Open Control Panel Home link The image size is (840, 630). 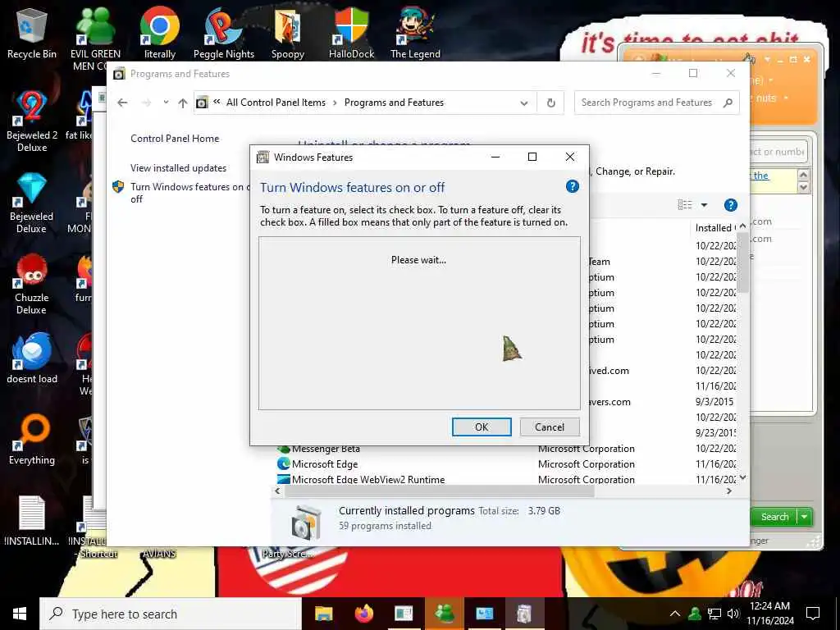point(175,138)
